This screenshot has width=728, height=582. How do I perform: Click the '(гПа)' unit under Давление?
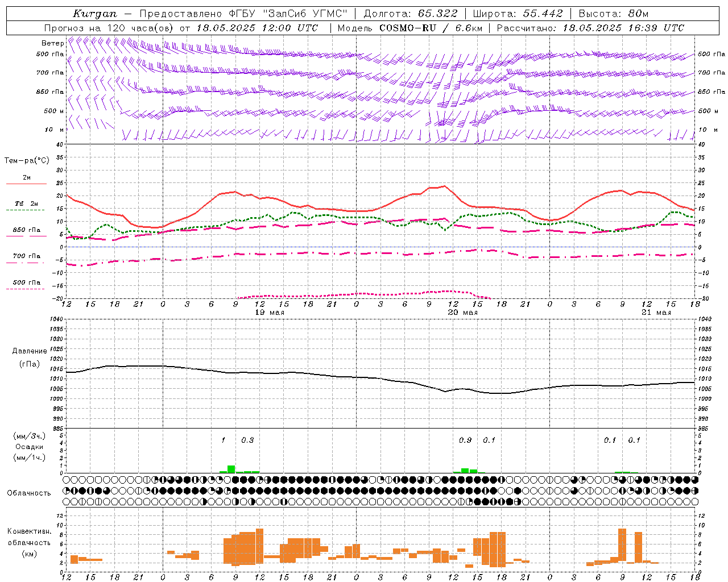(x=30, y=364)
